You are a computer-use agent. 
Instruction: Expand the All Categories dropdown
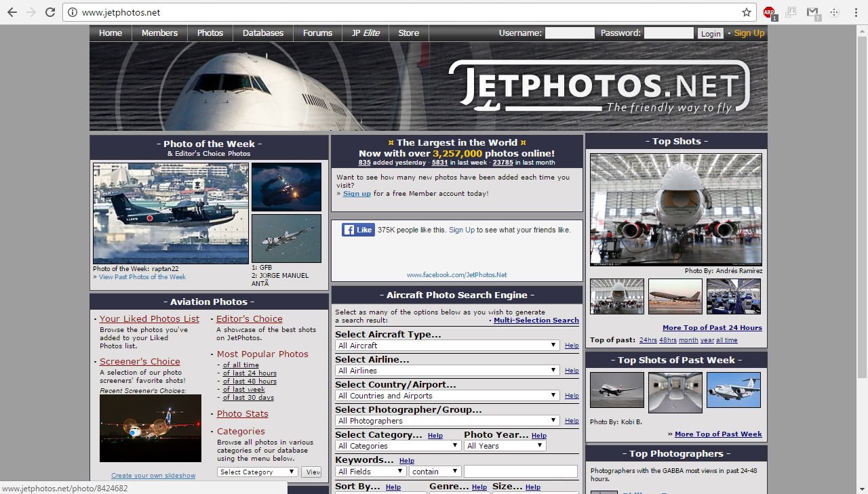(x=398, y=446)
